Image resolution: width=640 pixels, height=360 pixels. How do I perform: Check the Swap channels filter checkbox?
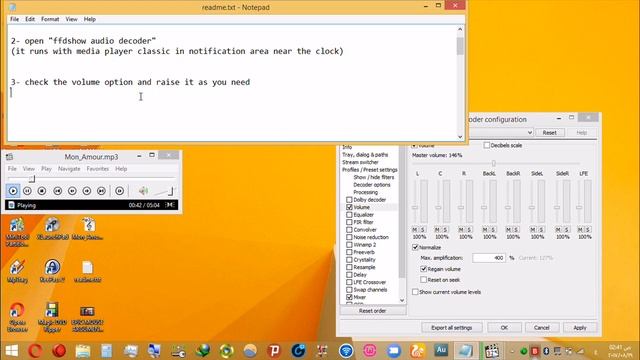[x=349, y=290]
